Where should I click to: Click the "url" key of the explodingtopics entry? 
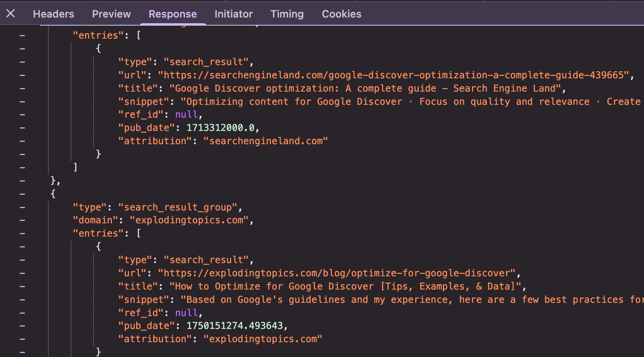(132, 273)
